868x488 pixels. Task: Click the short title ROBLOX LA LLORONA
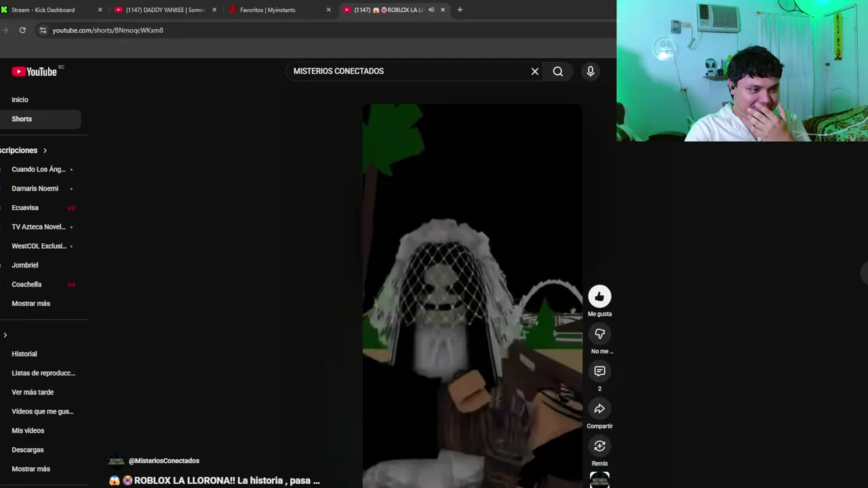(x=214, y=481)
